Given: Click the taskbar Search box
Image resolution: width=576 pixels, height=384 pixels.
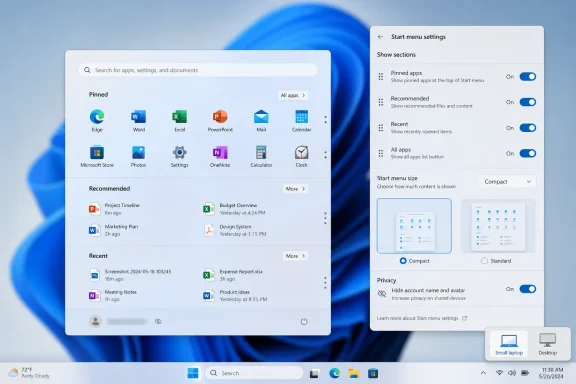Looking at the screenshot, I should (x=254, y=373).
